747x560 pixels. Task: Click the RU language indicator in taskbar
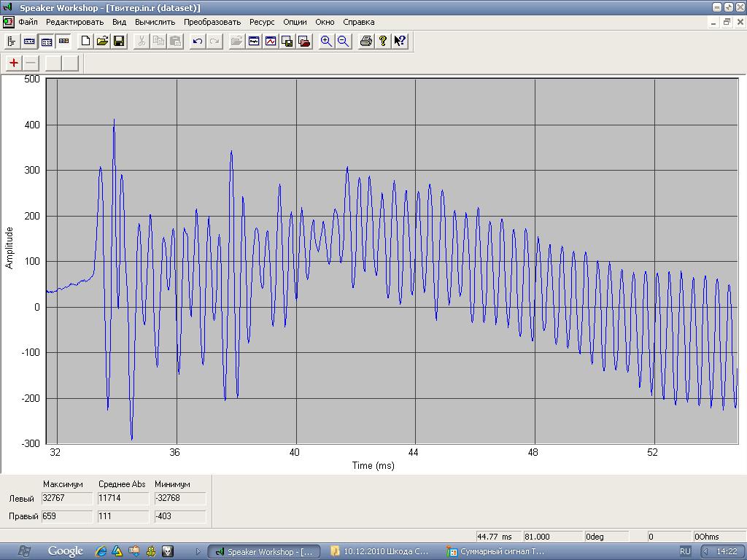(x=685, y=551)
